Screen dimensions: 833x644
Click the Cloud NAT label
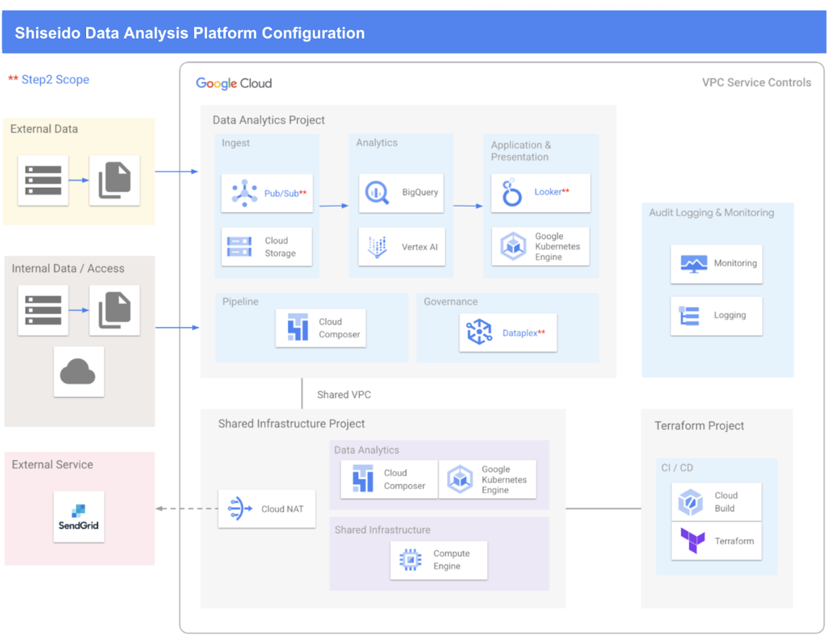click(x=283, y=509)
